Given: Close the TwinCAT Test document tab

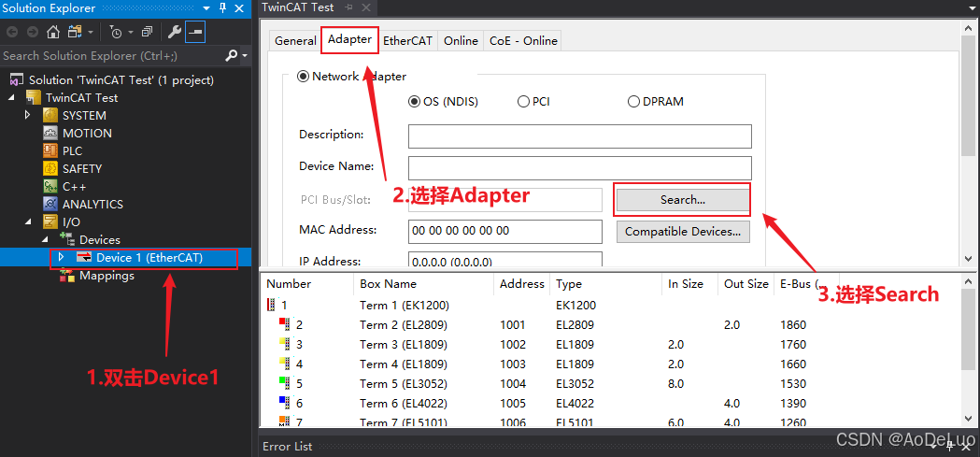Looking at the screenshot, I should [x=366, y=7].
